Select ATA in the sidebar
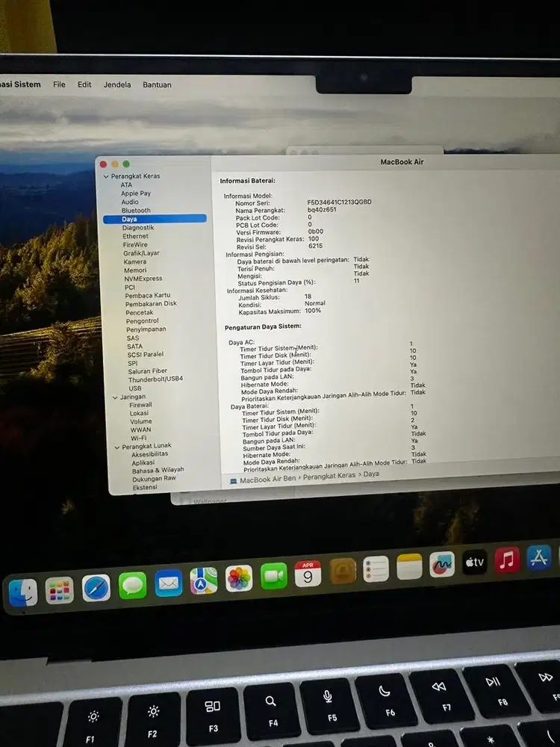 tap(126, 185)
